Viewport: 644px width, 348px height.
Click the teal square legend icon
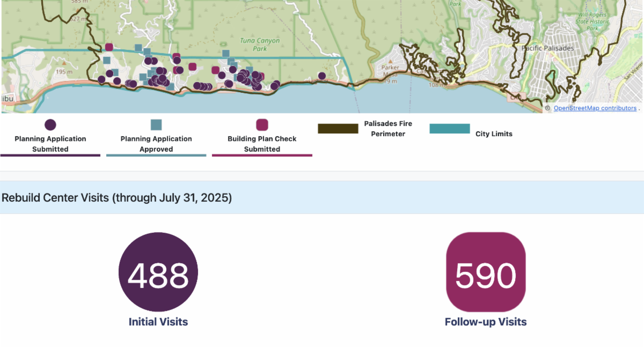pos(156,125)
